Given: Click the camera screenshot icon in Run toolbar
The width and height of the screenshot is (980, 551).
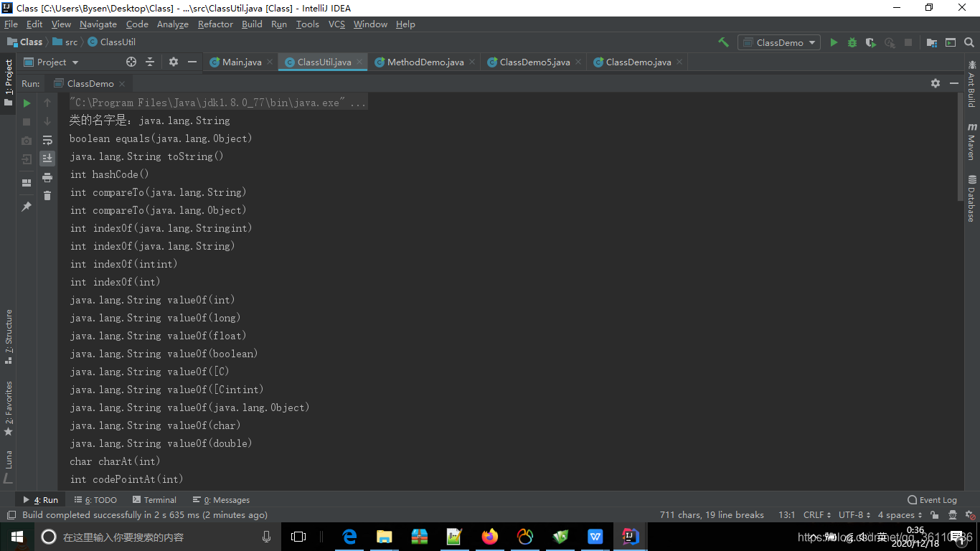Looking at the screenshot, I should [27, 140].
